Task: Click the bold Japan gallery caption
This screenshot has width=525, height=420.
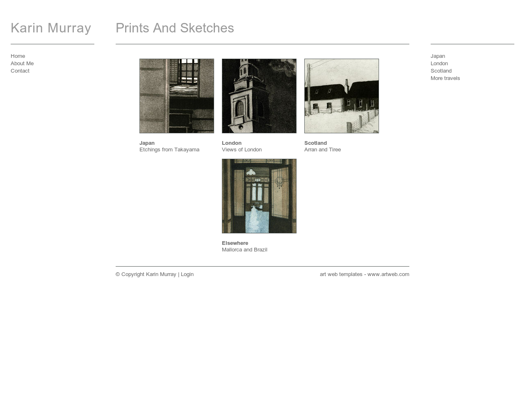Action: (x=147, y=143)
